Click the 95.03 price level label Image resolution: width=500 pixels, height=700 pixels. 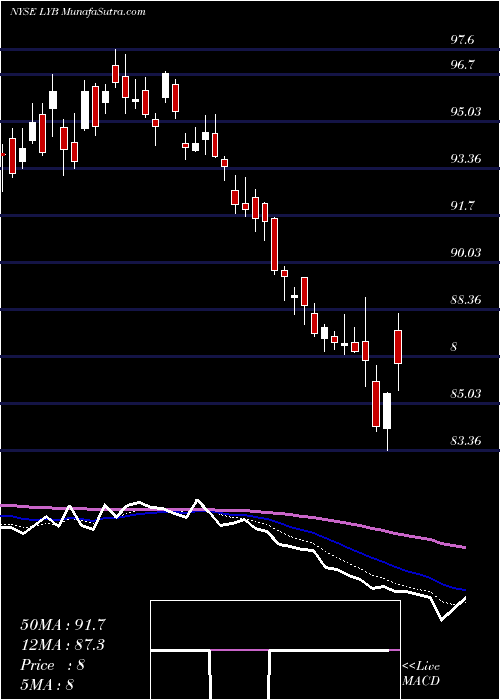pyautogui.click(x=464, y=111)
